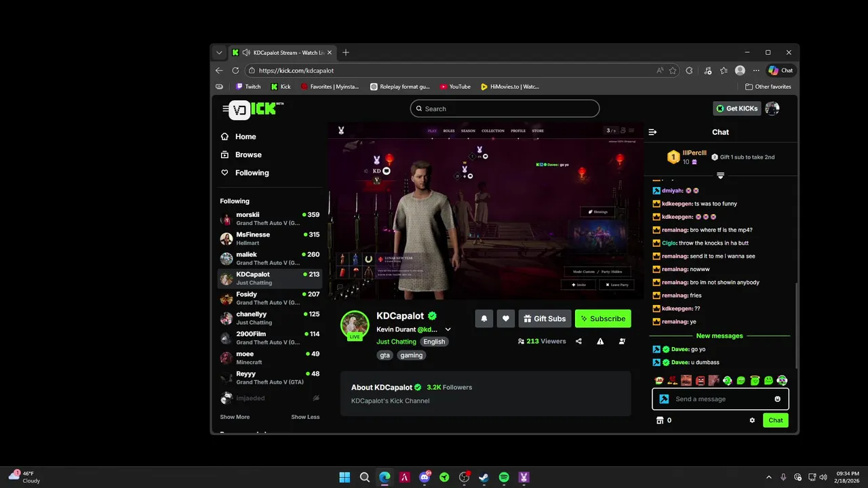Go back in browser
The width and height of the screenshot is (868, 488).
point(219,70)
